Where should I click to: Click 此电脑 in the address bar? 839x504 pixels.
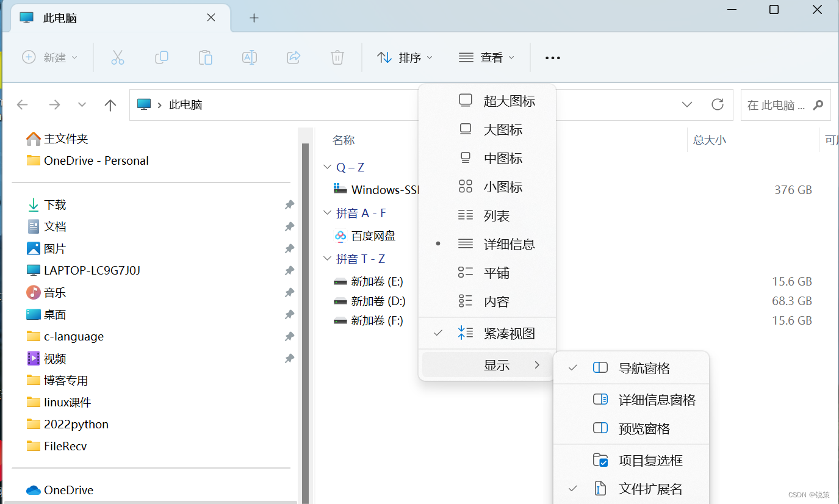185,105
